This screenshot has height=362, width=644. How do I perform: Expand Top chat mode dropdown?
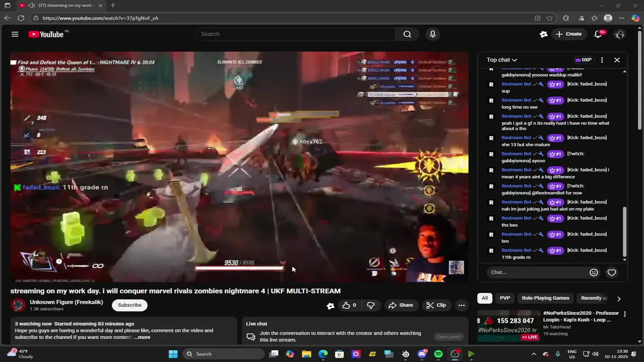pos(502,60)
